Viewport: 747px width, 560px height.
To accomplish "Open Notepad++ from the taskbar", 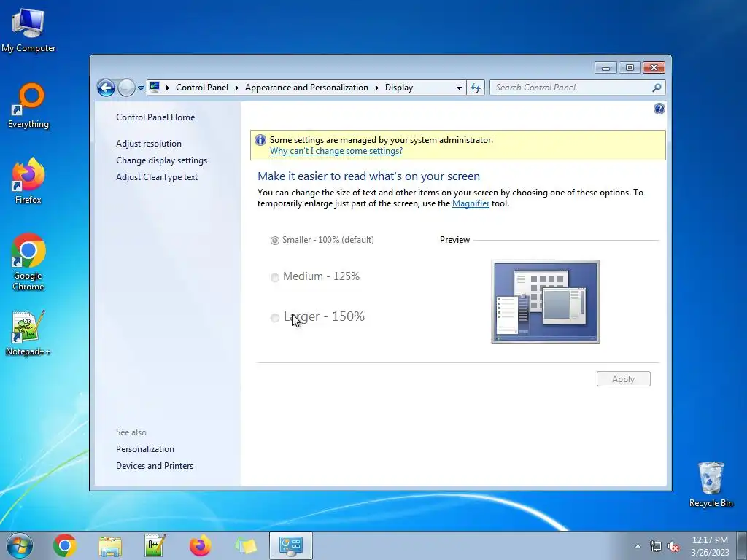I will coord(155,545).
